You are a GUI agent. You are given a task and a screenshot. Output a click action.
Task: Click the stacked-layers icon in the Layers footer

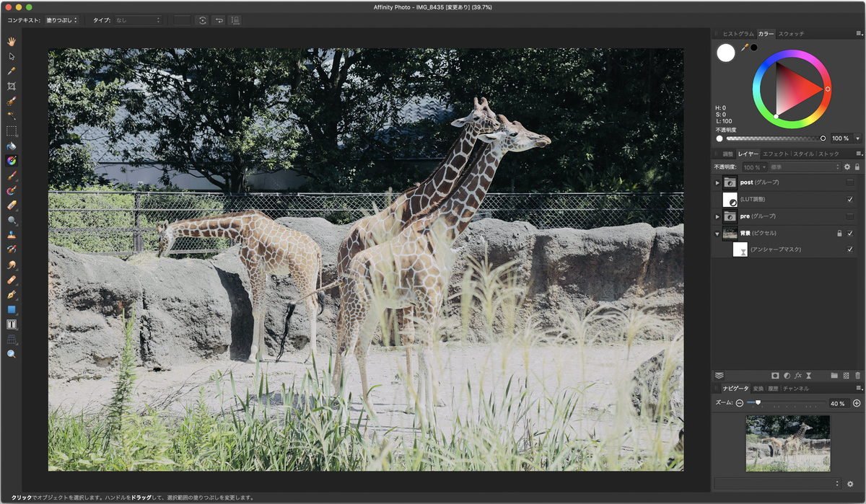pyautogui.click(x=719, y=376)
